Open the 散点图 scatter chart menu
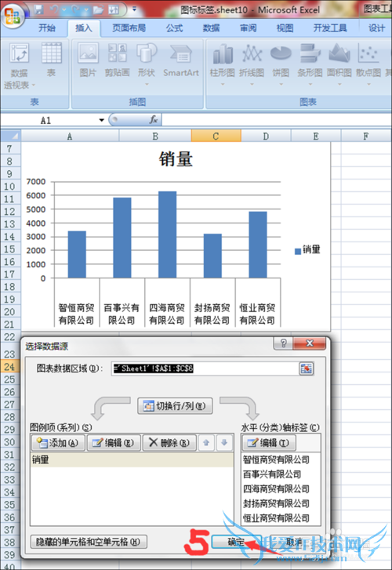392x570 pixels. (368, 64)
